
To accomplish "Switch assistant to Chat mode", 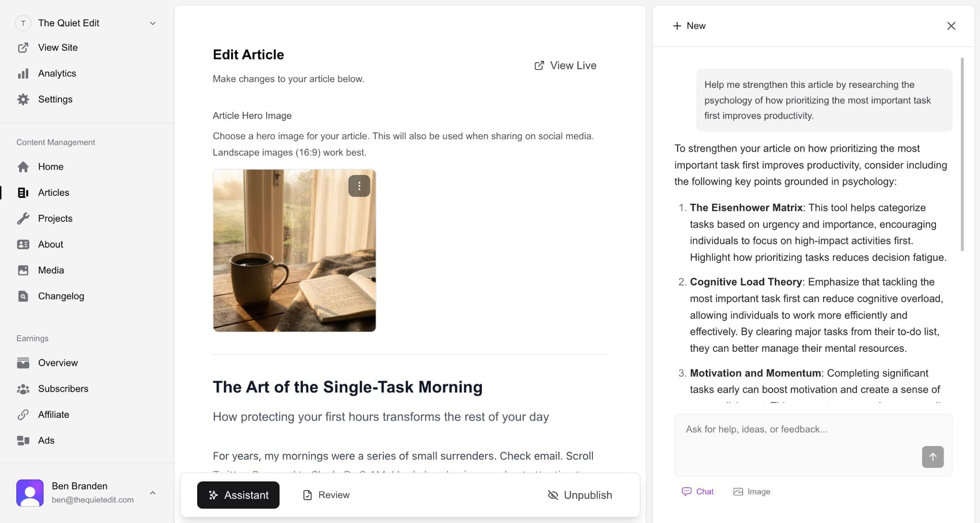I will pyautogui.click(x=697, y=491).
